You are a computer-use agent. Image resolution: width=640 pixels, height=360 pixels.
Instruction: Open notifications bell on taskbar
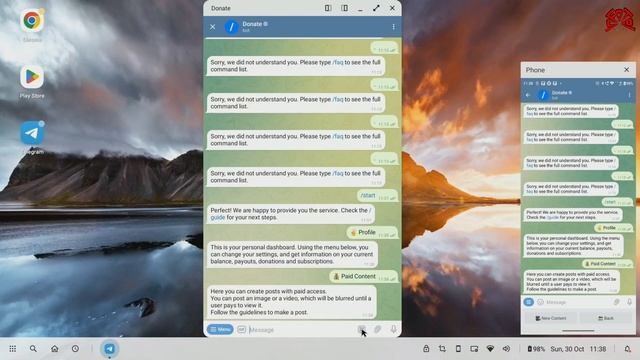click(627, 349)
